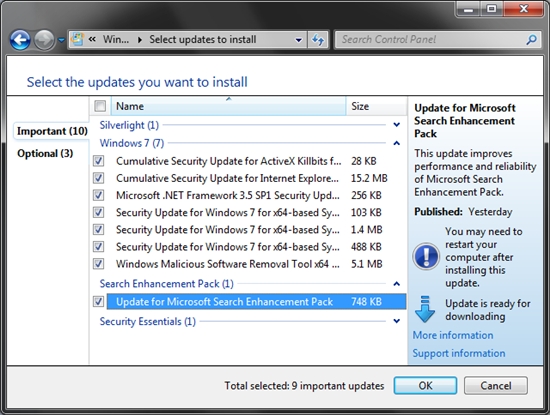This screenshot has height=415, width=550.
Task: Click the Control Panel address bar icon
Action: pos(77,39)
